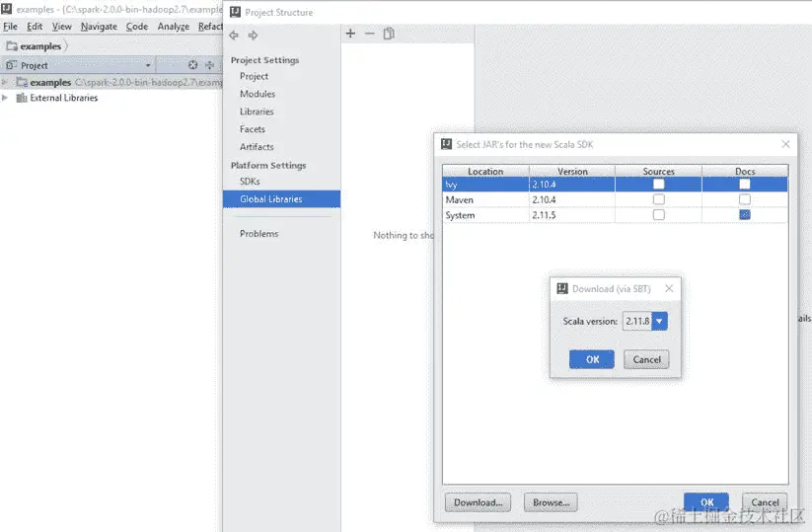Click OK in the Select JAR's dialog
812x532 pixels.
tap(706, 502)
